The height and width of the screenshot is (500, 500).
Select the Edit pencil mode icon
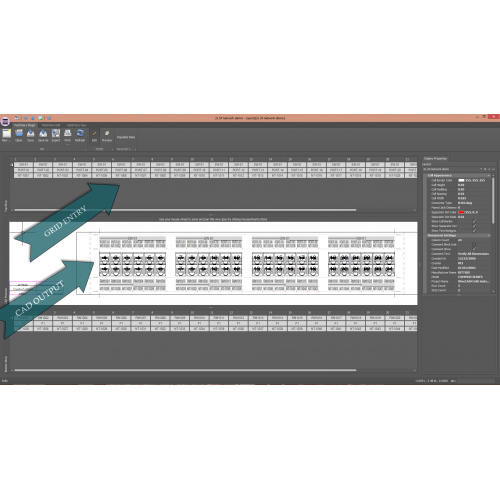coord(94,134)
